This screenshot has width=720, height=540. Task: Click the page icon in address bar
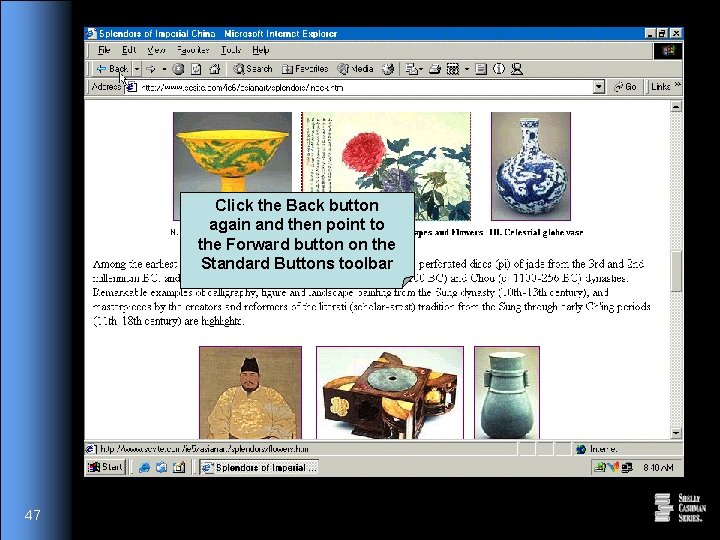point(132,87)
